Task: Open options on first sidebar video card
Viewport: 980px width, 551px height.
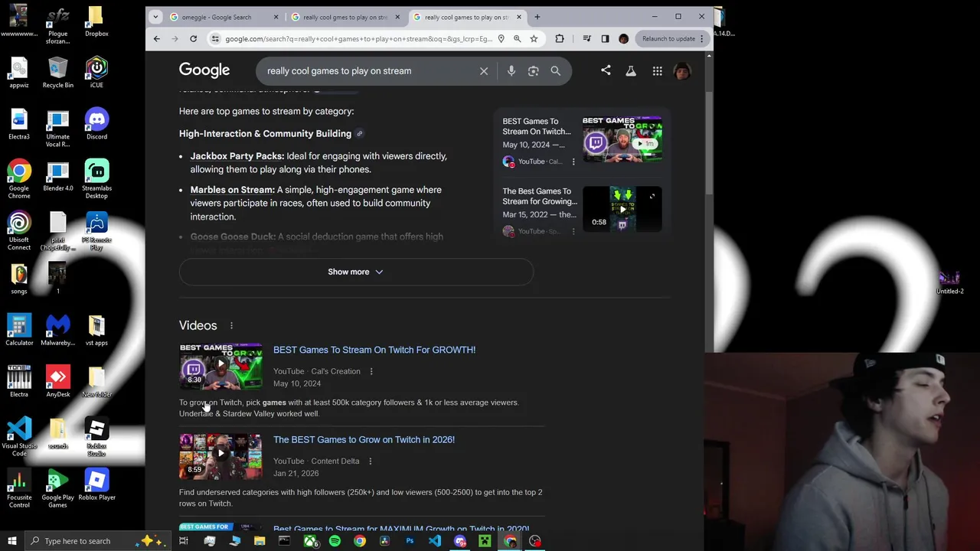Action: 573,161
